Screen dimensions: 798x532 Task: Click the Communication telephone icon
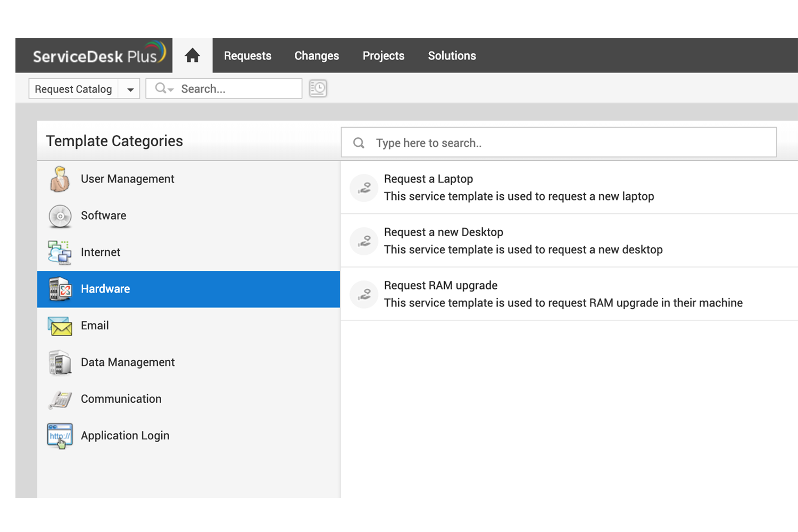(60, 399)
